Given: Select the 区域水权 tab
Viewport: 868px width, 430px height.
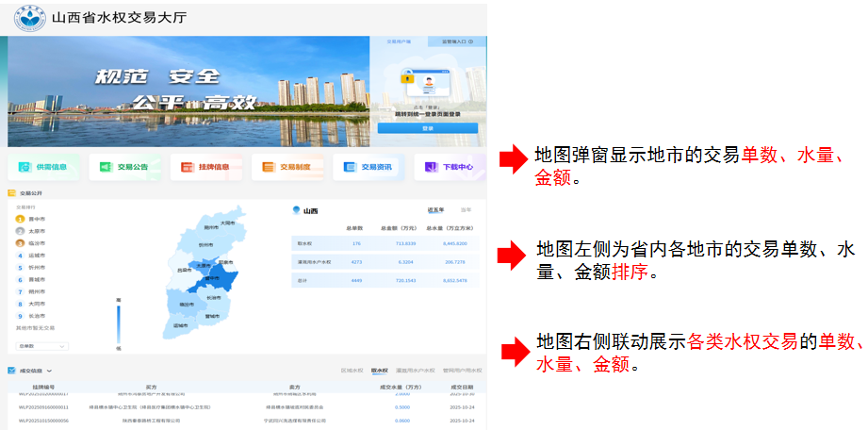Looking at the screenshot, I should click(352, 372).
